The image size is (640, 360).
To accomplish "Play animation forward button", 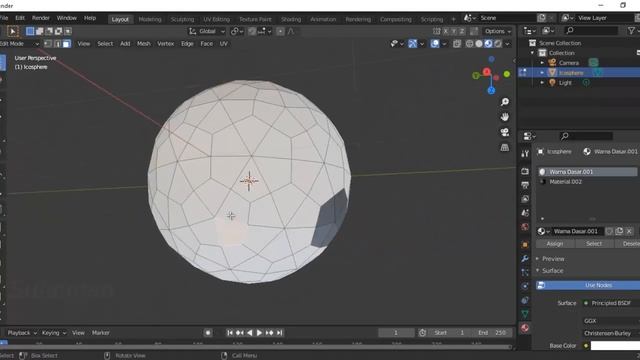I will pyautogui.click(x=259, y=333).
